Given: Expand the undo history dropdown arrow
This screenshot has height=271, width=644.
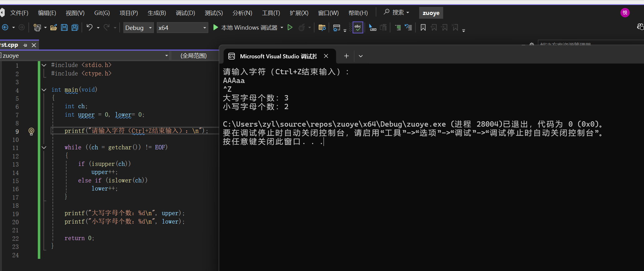Looking at the screenshot, I should click(x=98, y=27).
